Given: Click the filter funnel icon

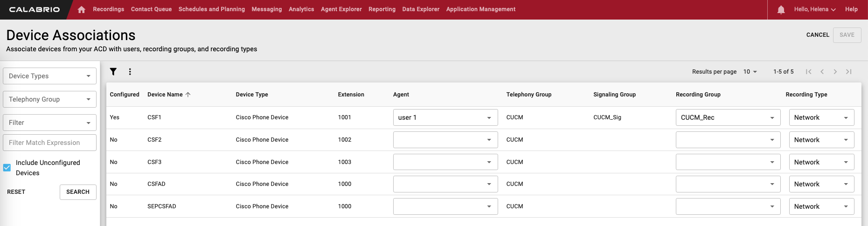Looking at the screenshot, I should coord(113,72).
